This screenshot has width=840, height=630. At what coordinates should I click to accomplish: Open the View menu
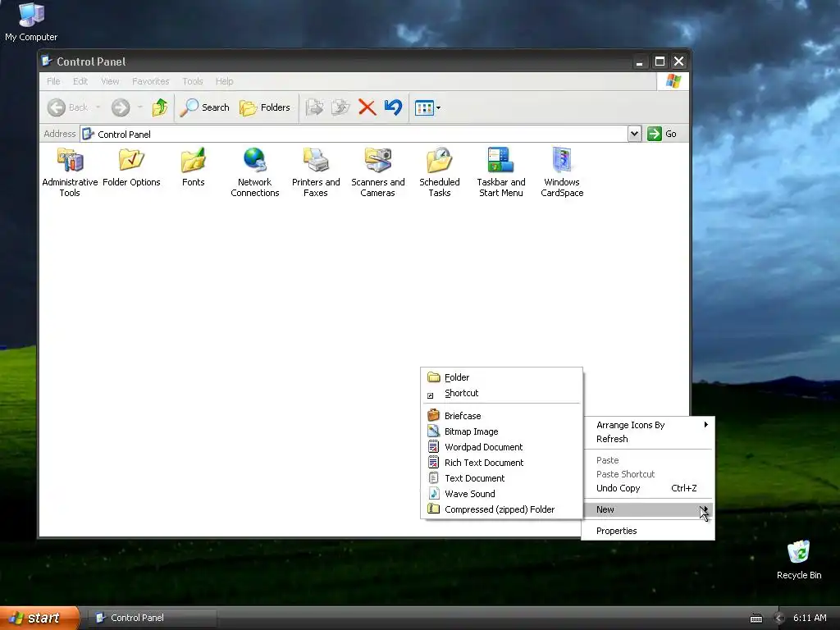(110, 81)
